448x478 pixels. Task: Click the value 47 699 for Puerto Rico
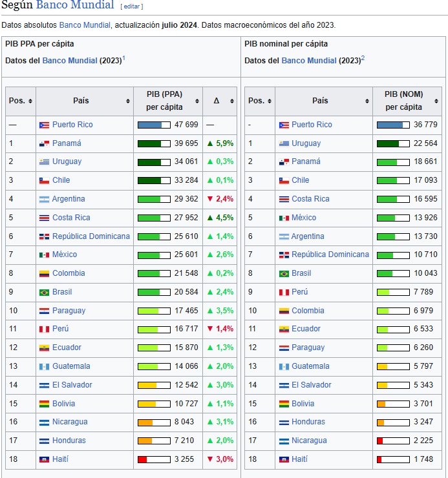click(186, 125)
